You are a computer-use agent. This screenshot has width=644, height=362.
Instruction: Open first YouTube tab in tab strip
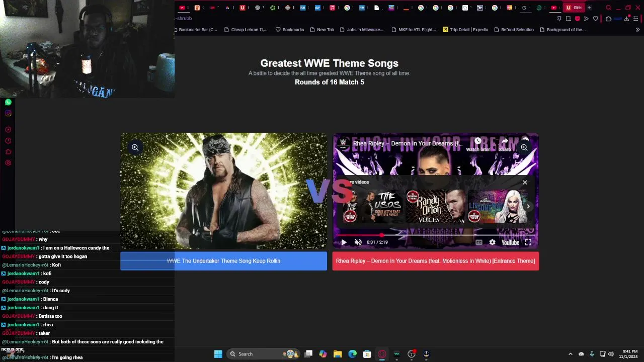[x=182, y=8]
